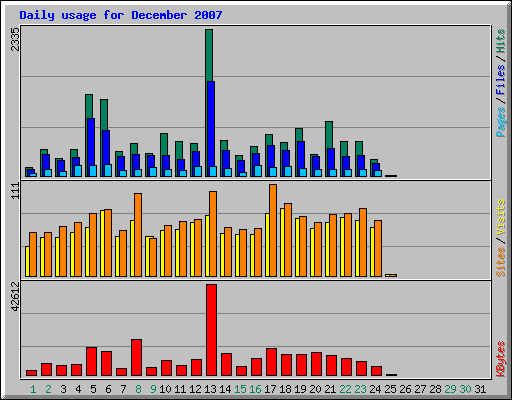Click green day label 23 on x-axis
The image size is (512, 400).
pos(360,389)
